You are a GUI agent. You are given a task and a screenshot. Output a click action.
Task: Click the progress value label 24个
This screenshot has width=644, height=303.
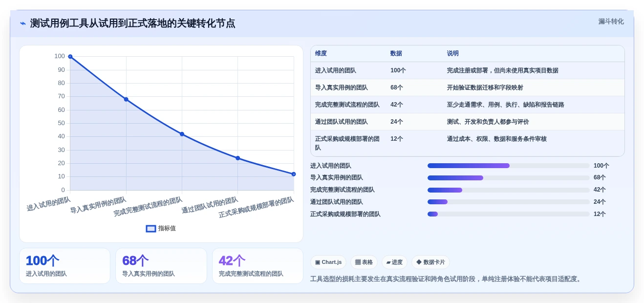[600, 202]
